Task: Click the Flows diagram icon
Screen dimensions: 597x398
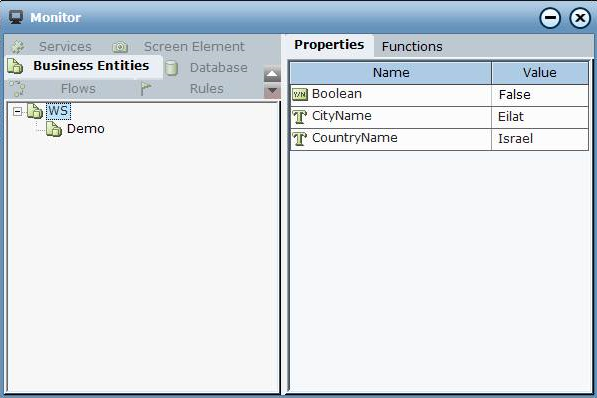Action: (x=17, y=88)
